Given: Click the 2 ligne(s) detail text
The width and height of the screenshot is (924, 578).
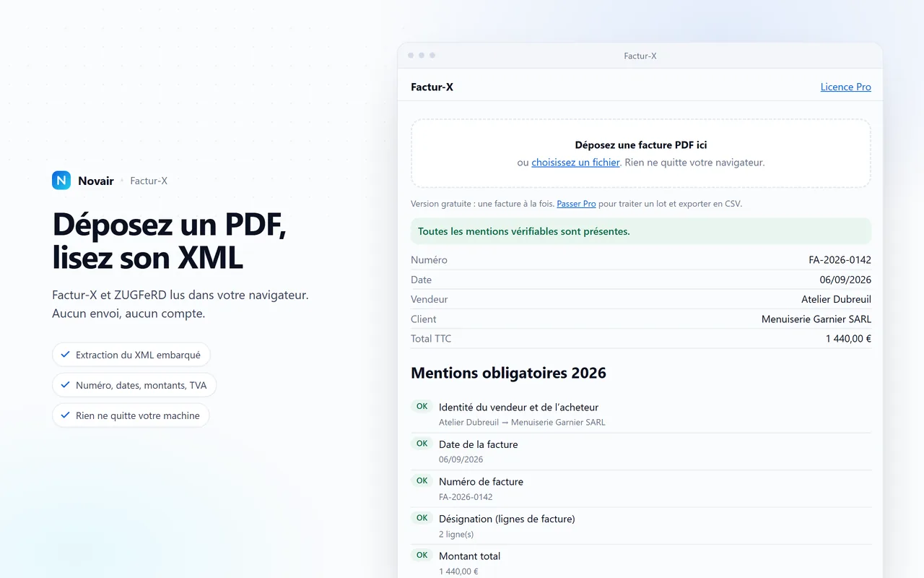Looking at the screenshot, I should pyautogui.click(x=456, y=535).
